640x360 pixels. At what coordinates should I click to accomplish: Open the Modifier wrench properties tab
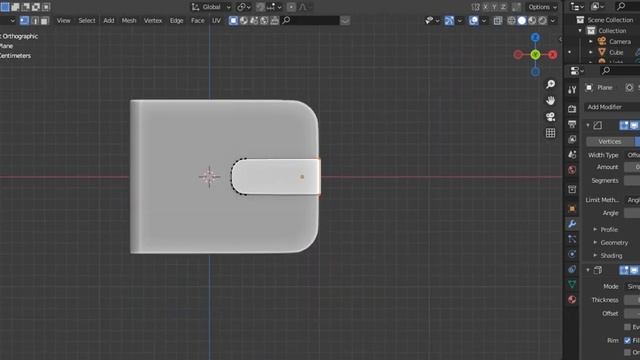click(x=572, y=224)
